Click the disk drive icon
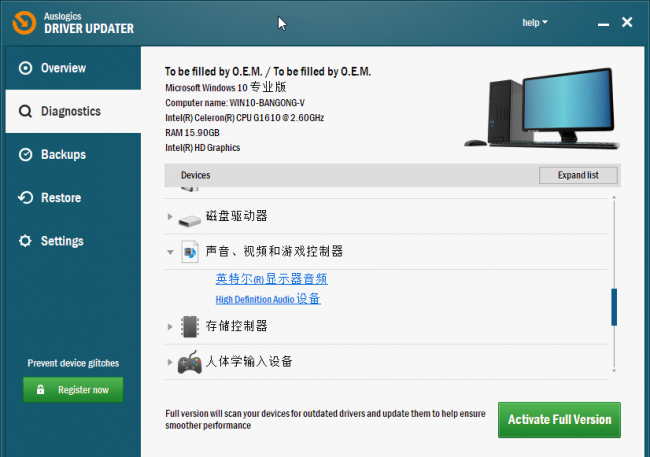The width and height of the screenshot is (650, 457). [189, 220]
